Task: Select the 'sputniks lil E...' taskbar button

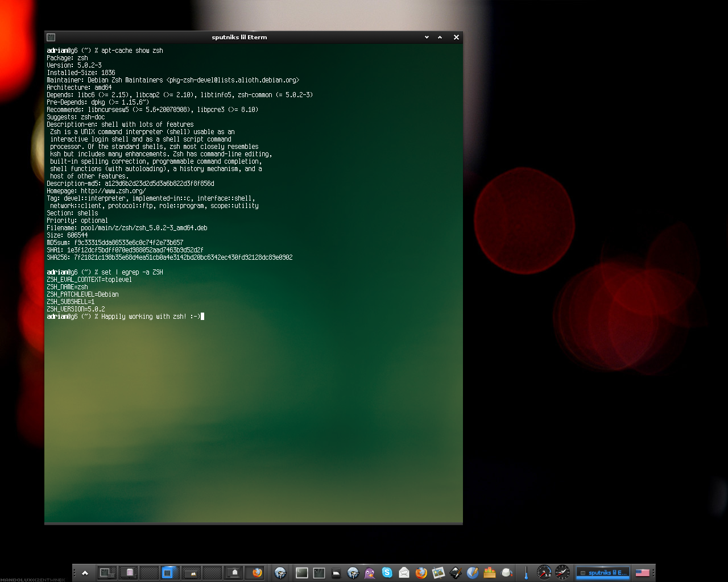Action: point(603,572)
